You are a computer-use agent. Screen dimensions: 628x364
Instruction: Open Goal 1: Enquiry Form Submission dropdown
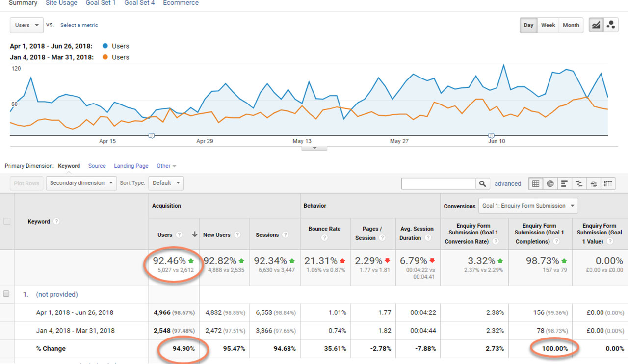point(528,206)
